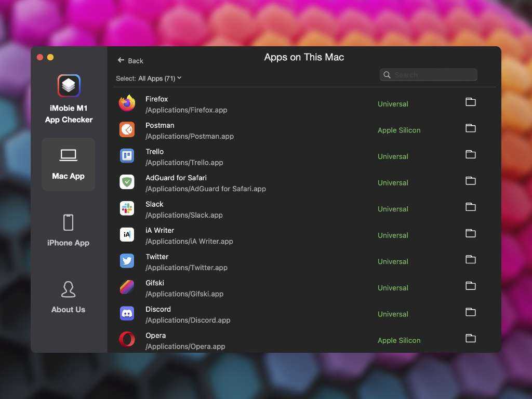Go back using the Back button

click(x=130, y=61)
